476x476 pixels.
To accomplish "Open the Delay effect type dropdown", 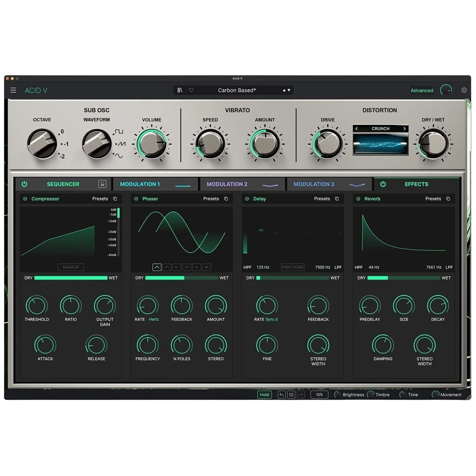I will 260,199.
